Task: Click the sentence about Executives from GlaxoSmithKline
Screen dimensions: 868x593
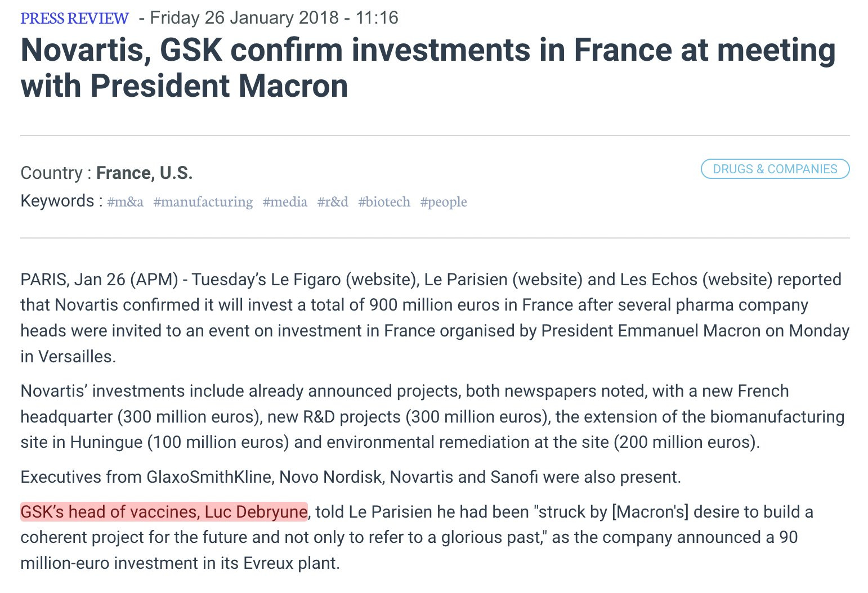Action: coord(351,477)
